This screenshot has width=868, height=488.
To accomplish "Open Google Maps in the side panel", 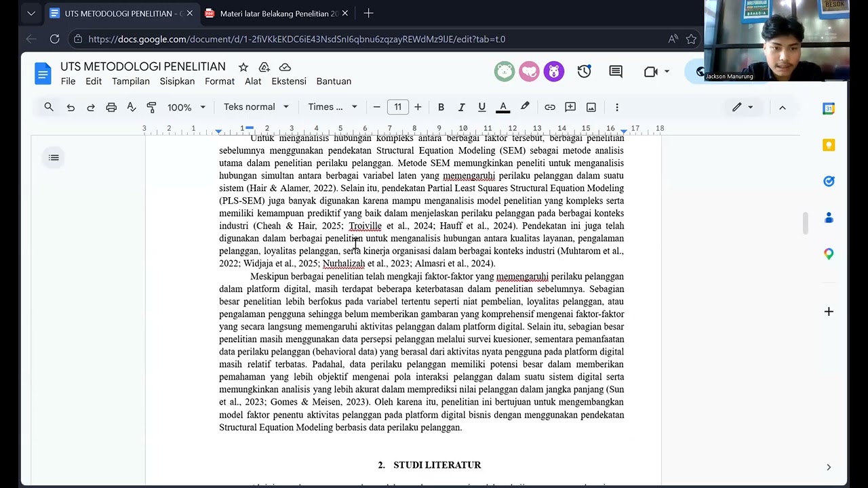I will 829,253.
